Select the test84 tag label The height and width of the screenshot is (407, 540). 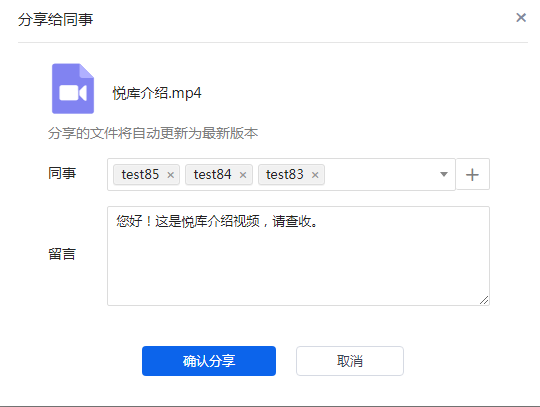coord(212,175)
